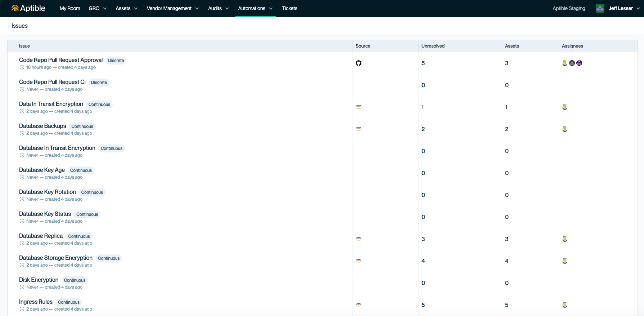The width and height of the screenshot is (644, 316).
Task: Click assets count 4 for Database Storage Encryption
Action: tap(507, 261)
